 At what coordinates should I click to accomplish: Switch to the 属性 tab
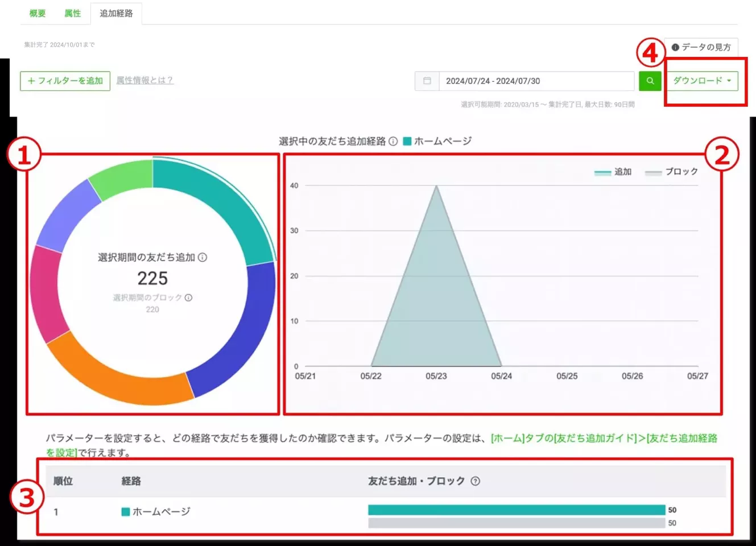coord(72,14)
